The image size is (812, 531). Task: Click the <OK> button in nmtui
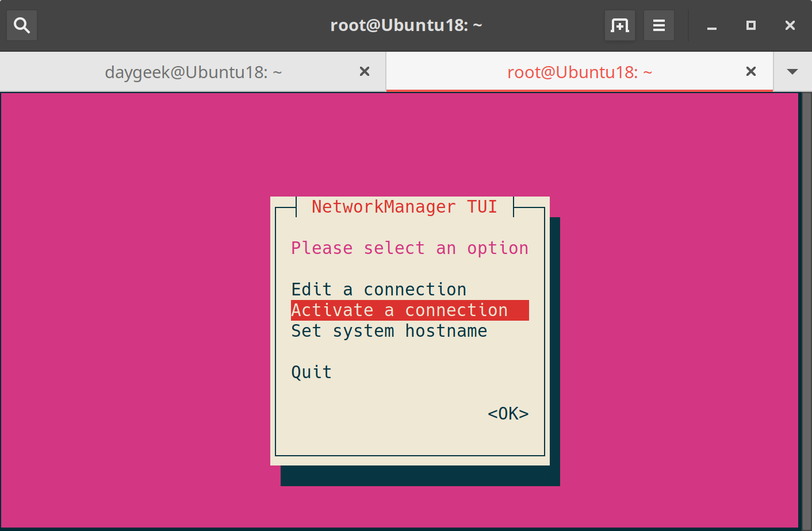pyautogui.click(x=508, y=413)
